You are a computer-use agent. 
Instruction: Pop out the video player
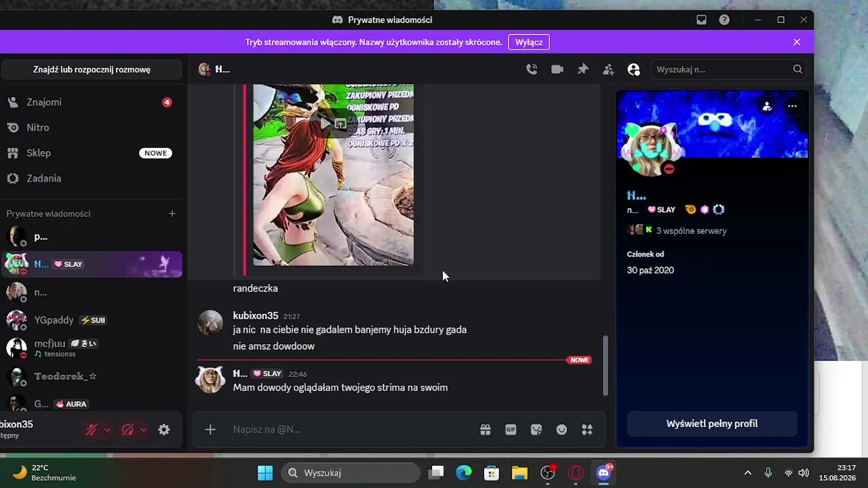341,123
